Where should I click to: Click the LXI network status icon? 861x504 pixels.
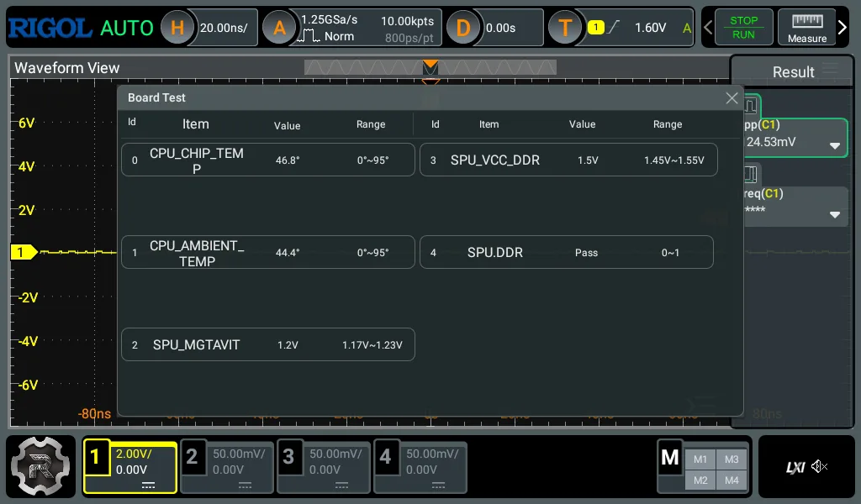[x=795, y=467]
